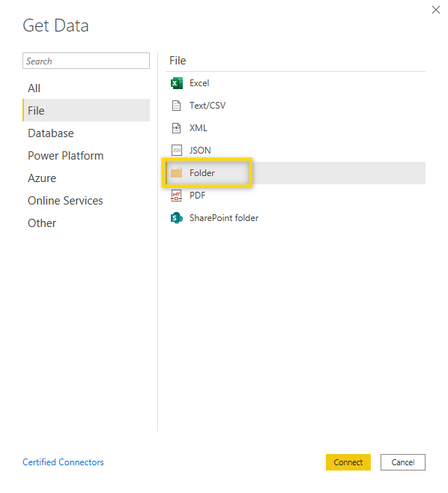Select the Excel connector icon
The image size is (448, 493).
(176, 83)
